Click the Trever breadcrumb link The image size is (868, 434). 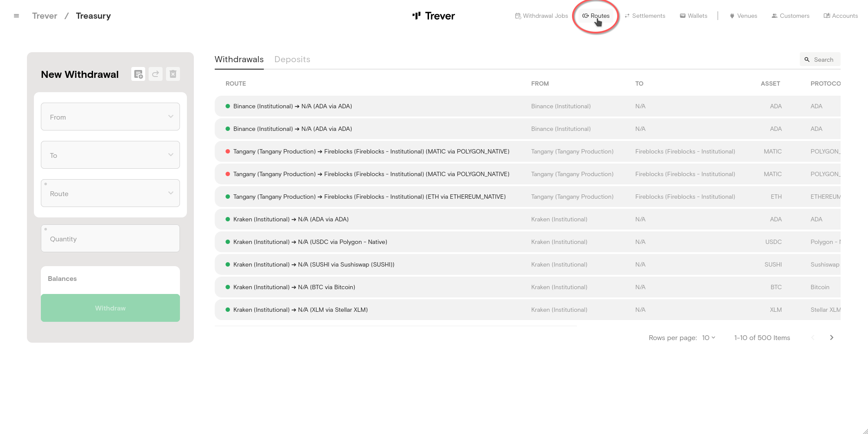tap(45, 16)
